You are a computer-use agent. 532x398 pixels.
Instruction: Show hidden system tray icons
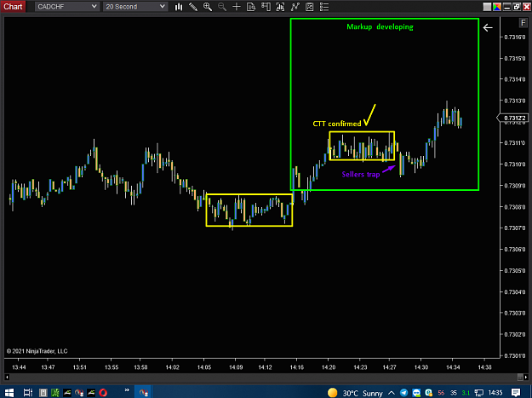tap(392, 393)
